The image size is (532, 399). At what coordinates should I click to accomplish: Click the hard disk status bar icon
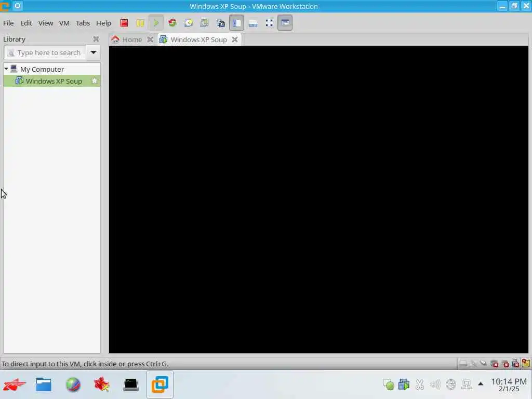pos(462,364)
